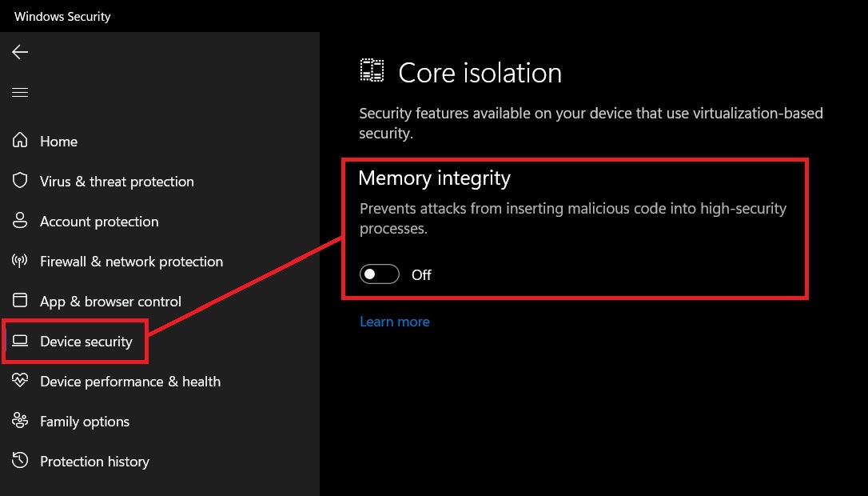Image resolution: width=868 pixels, height=496 pixels.
Task: Click the Off label beside toggle
Action: click(x=421, y=275)
